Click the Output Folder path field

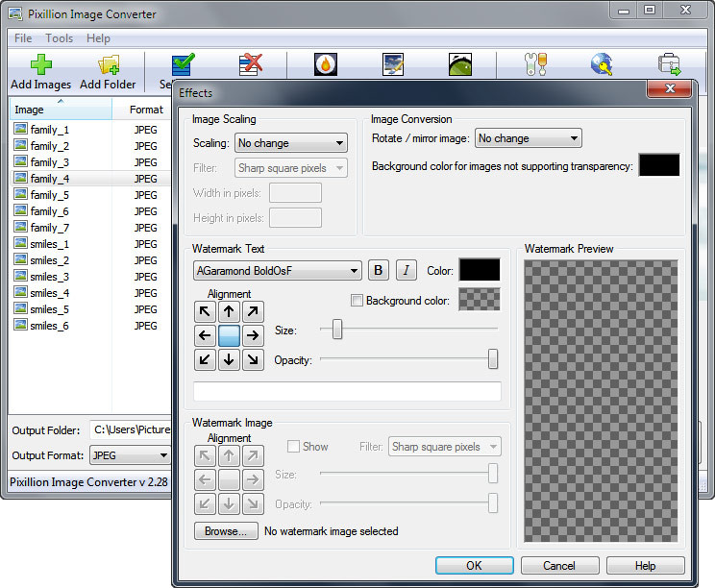pos(131,429)
